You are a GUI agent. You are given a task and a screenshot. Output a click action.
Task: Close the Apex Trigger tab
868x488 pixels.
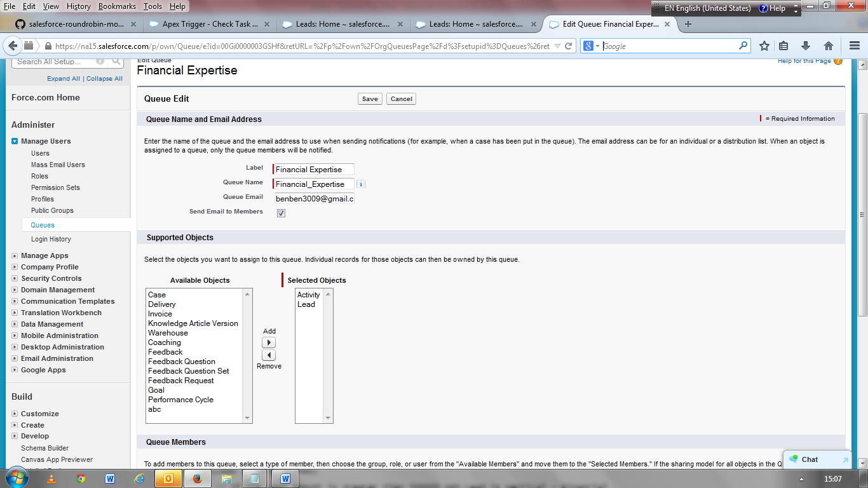click(x=267, y=24)
